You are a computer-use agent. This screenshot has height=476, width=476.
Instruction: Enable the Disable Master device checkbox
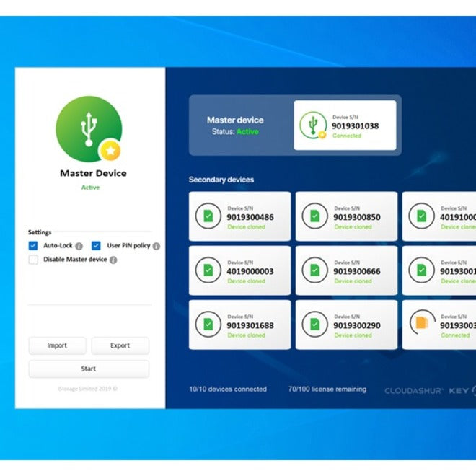coord(33,260)
